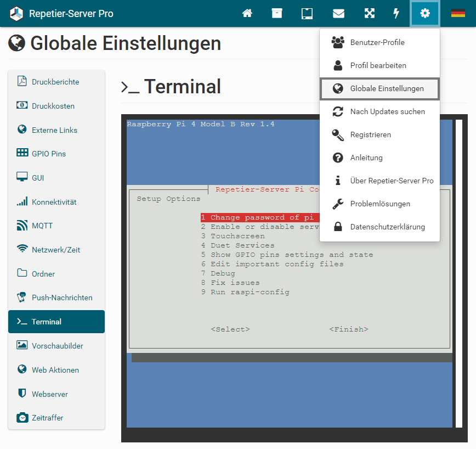Open Problemlösungen menu entry
476x449 pixels.
[x=379, y=204]
